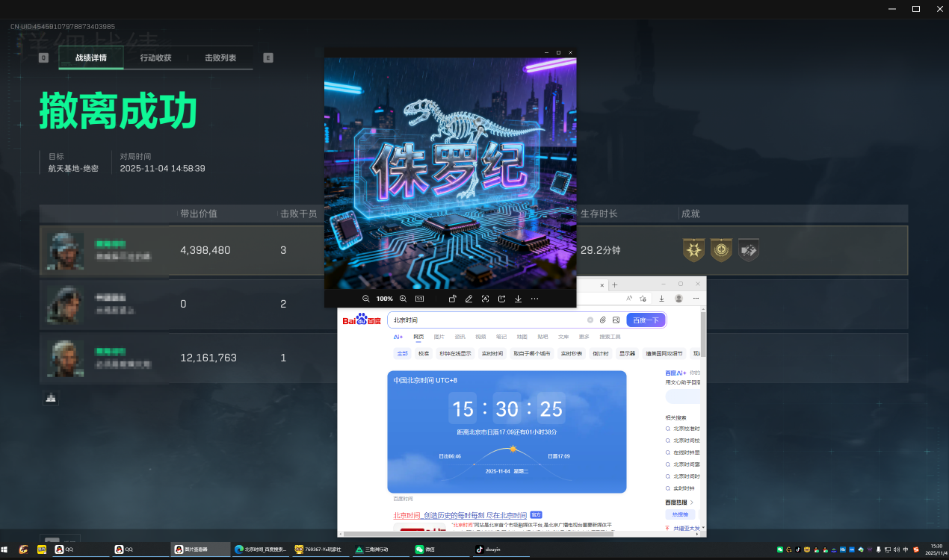Select the 校准 filter chip
The width and height of the screenshot is (949, 560).
tap(424, 353)
